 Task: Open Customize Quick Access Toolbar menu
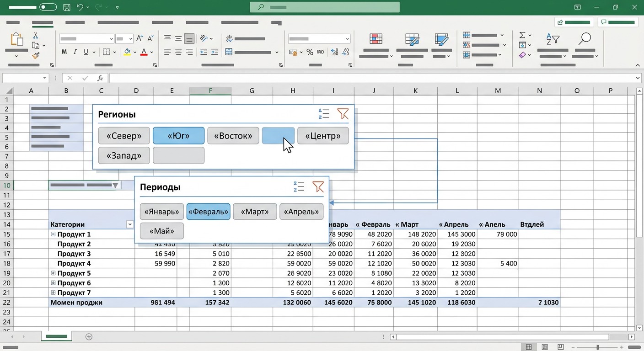[118, 8]
